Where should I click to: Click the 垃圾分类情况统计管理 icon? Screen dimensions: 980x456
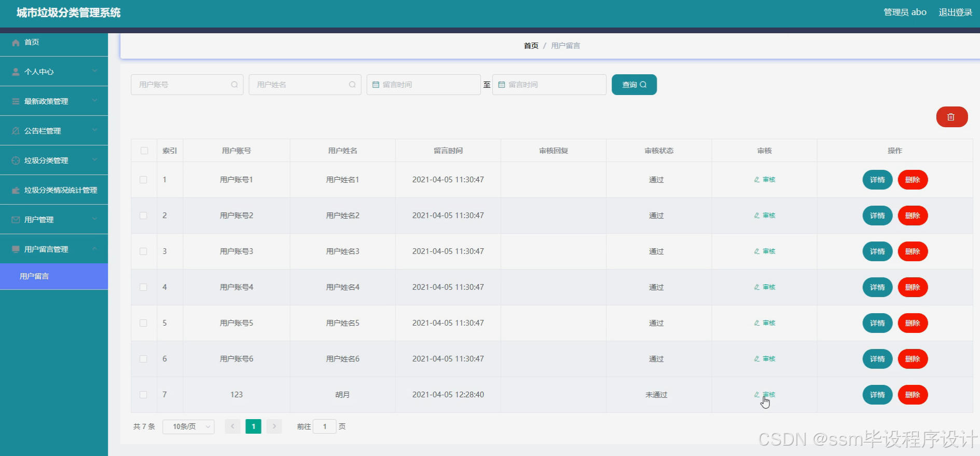16,191
